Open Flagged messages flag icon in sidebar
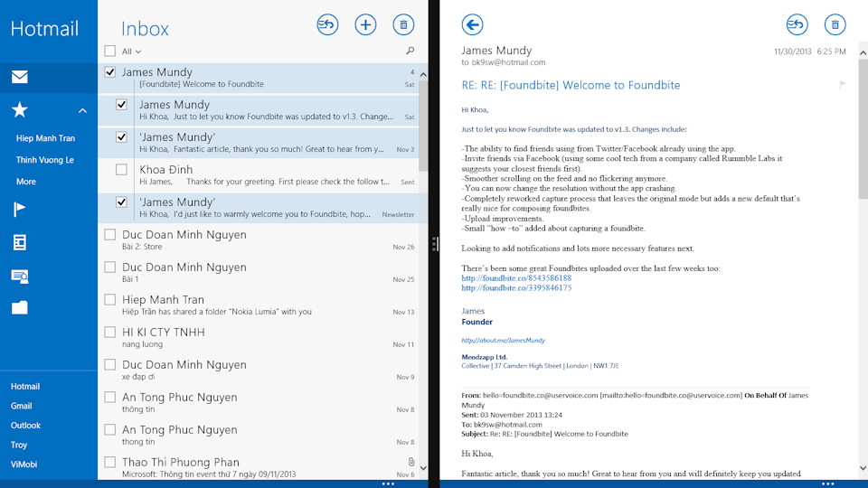868x488 pixels. coord(19,209)
